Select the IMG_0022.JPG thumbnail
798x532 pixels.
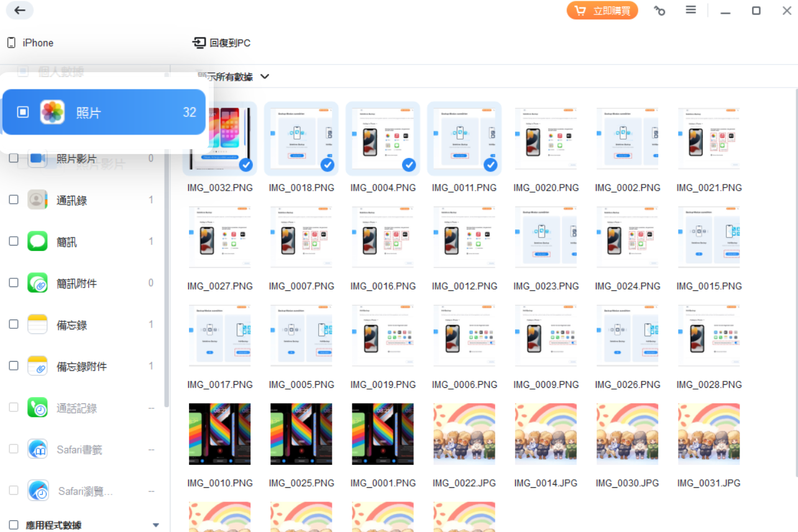pyautogui.click(x=464, y=434)
